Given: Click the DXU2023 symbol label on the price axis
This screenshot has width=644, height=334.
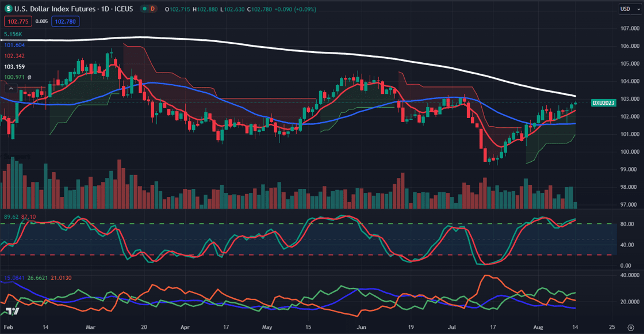Looking at the screenshot, I should pyautogui.click(x=603, y=103).
